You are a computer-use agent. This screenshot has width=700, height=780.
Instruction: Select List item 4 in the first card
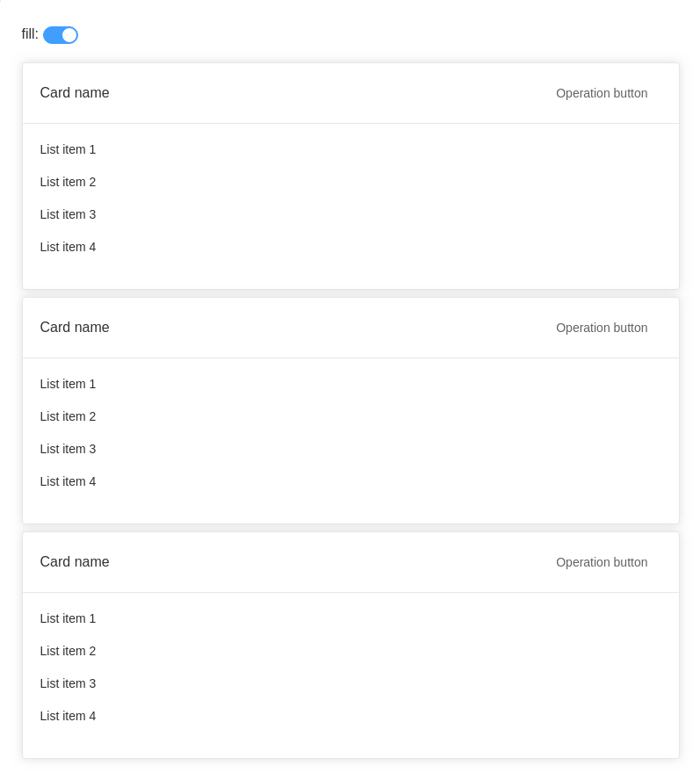click(68, 247)
